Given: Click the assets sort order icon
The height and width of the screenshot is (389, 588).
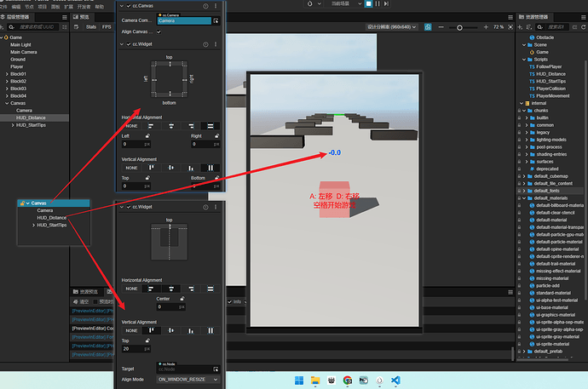Looking at the screenshot, I should point(529,27).
